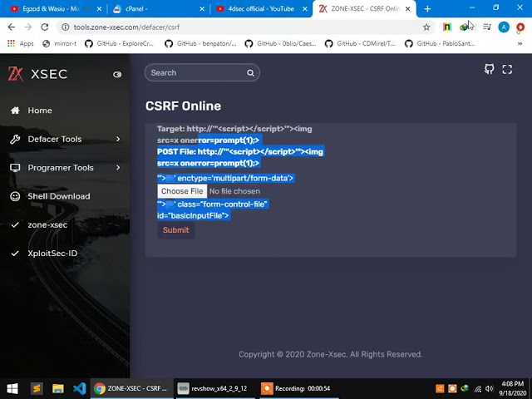Close the 4dsec official YouTube tab
Image resolution: width=532 pixels, height=399 pixels.
point(305,9)
